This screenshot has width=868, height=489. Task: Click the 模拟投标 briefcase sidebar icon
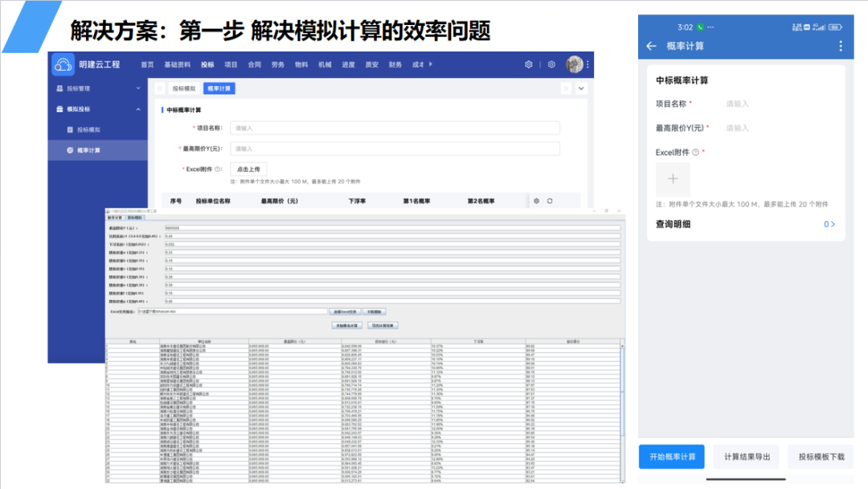(59, 109)
